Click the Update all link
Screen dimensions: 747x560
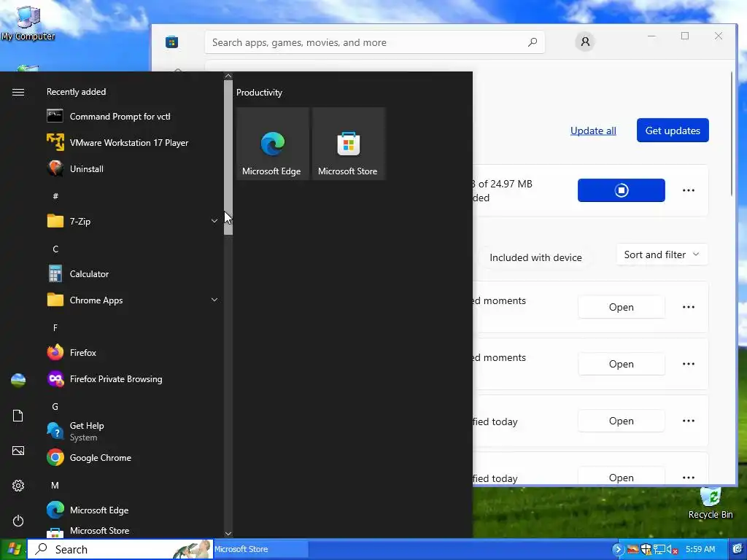(593, 131)
